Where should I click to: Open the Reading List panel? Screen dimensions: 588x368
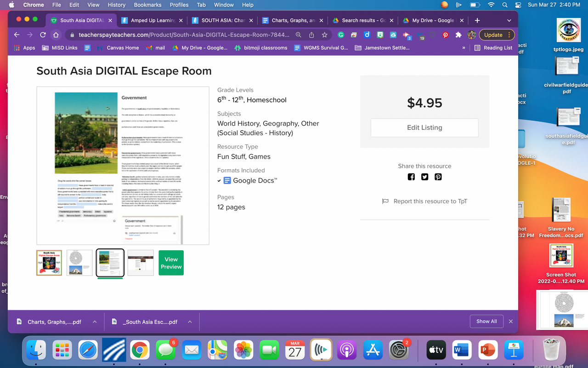[x=493, y=47]
